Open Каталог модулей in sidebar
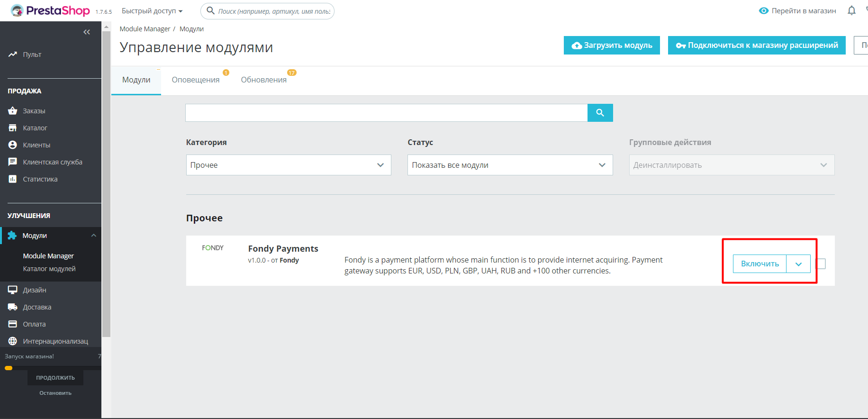This screenshot has height=419, width=868. tap(49, 269)
